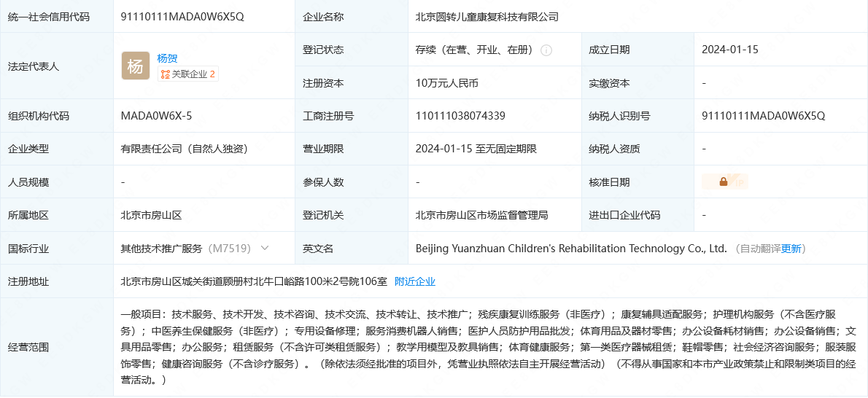
Task: Click the 注册资本 value 10万元人民币
Action: tap(446, 83)
